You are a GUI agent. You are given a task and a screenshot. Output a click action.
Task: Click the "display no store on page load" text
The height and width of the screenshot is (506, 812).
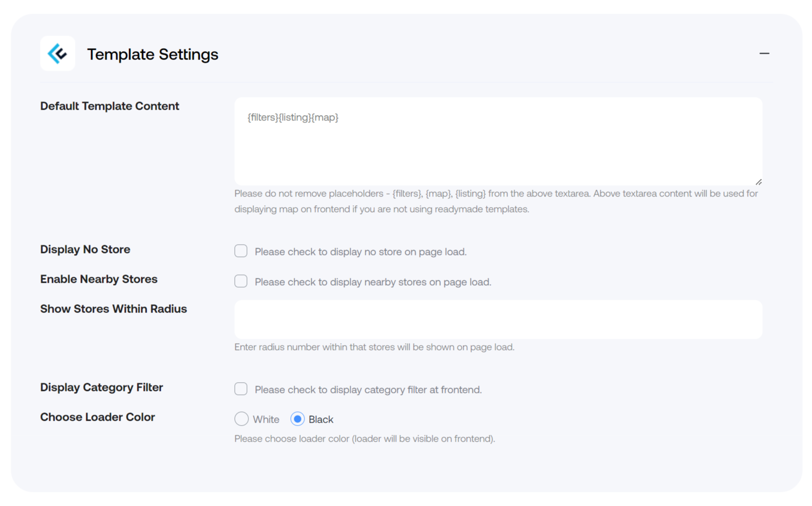click(x=360, y=252)
